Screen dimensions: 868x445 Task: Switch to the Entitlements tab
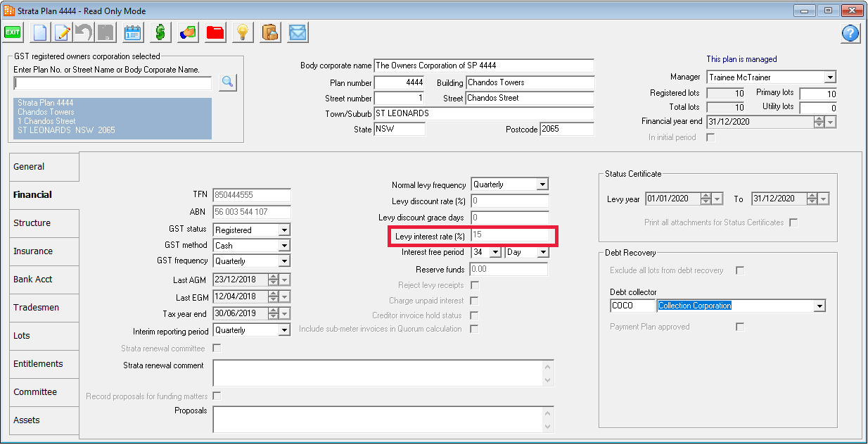(x=44, y=364)
